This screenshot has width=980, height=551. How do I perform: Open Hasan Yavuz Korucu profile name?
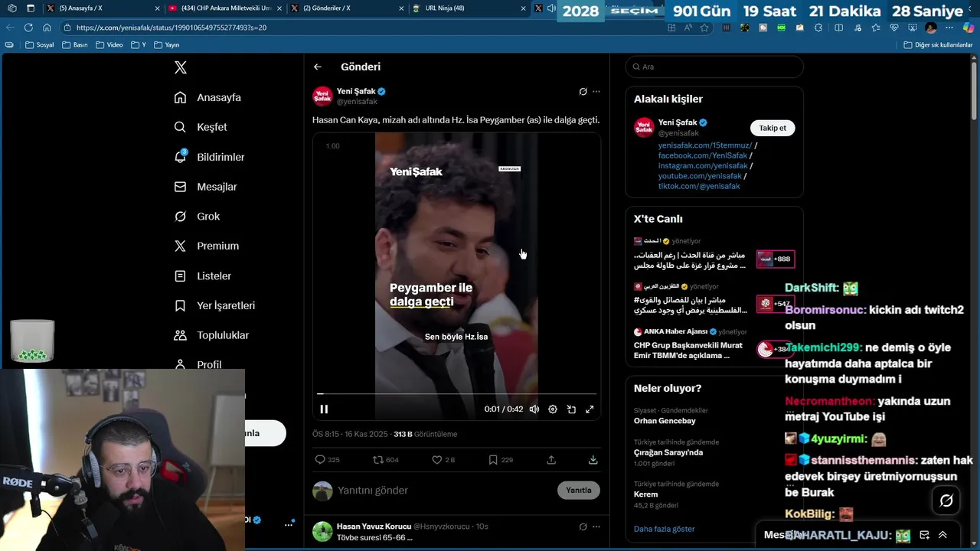374,527
